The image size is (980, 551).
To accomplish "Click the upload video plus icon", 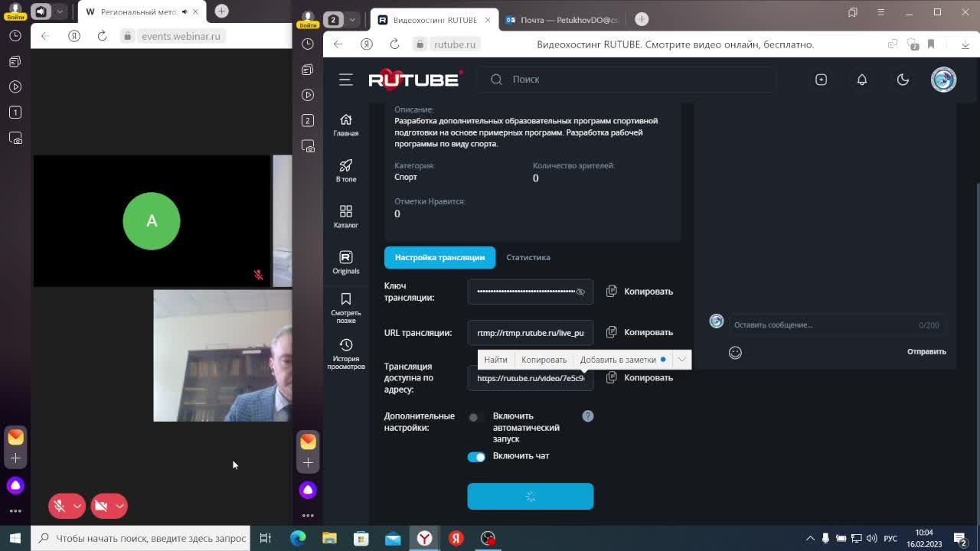I will [821, 80].
